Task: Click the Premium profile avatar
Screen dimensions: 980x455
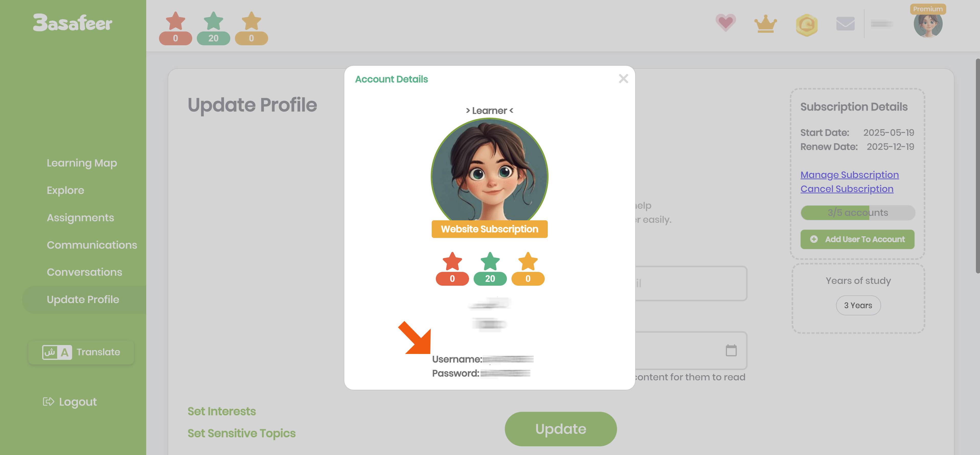Action: (928, 24)
